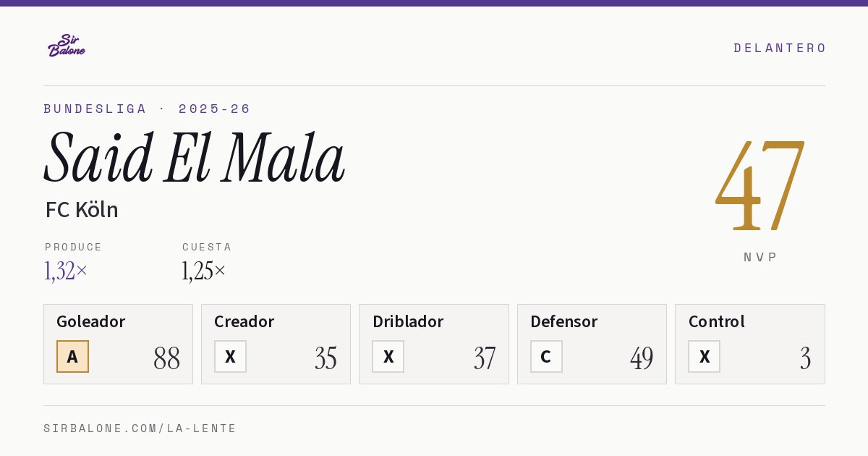Image resolution: width=868 pixels, height=456 pixels.
Task: Open the Goleador stat card
Action: click(118, 344)
